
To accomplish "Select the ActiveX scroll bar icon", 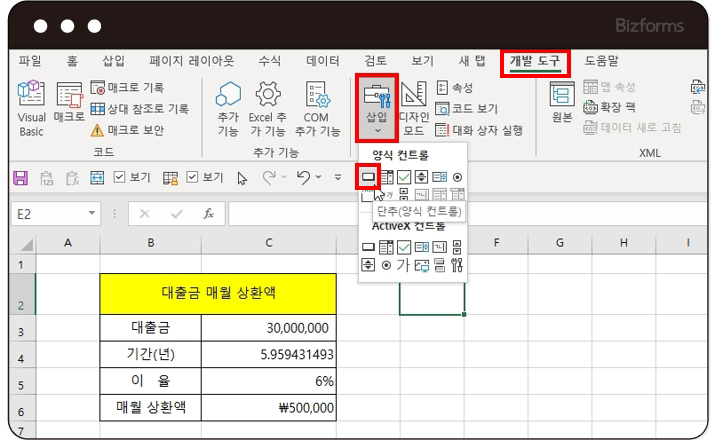I will pyautogui.click(x=457, y=247).
